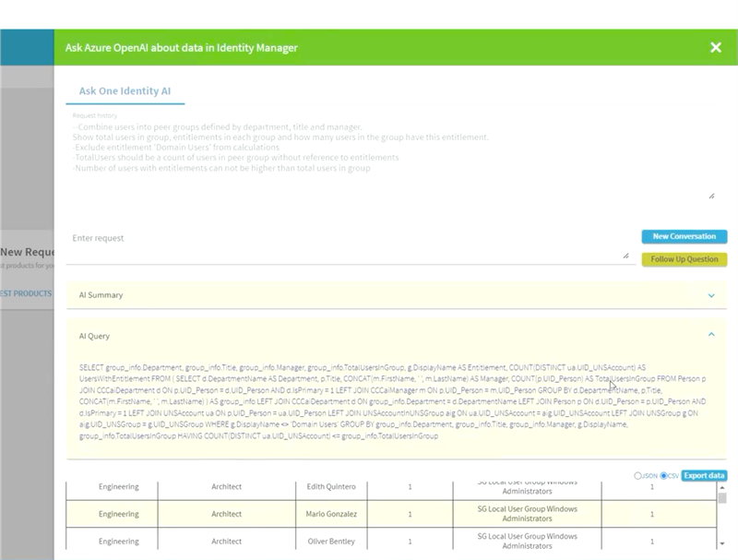Click the Export data button
The image size is (738, 560).
tap(704, 476)
